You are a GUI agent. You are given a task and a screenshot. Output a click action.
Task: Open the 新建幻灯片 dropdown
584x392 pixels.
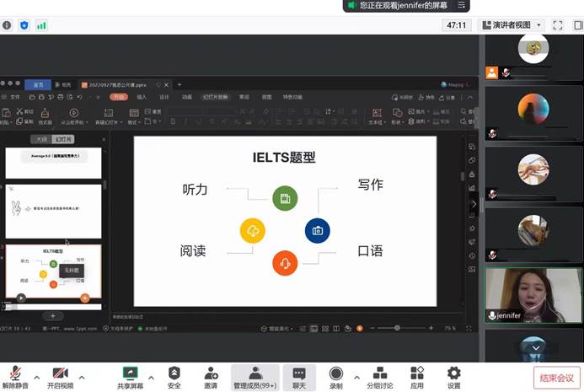pyautogui.click(x=109, y=116)
